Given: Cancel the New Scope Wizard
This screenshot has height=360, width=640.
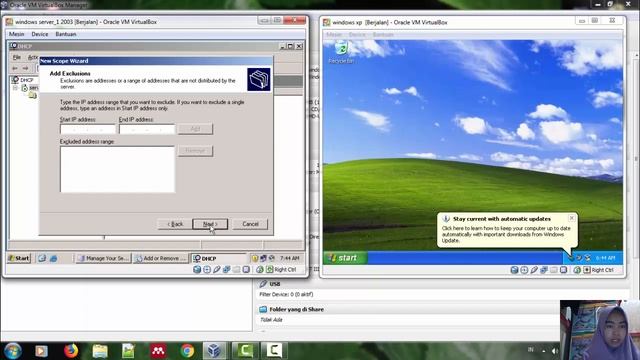Looking at the screenshot, I should click(x=250, y=224).
